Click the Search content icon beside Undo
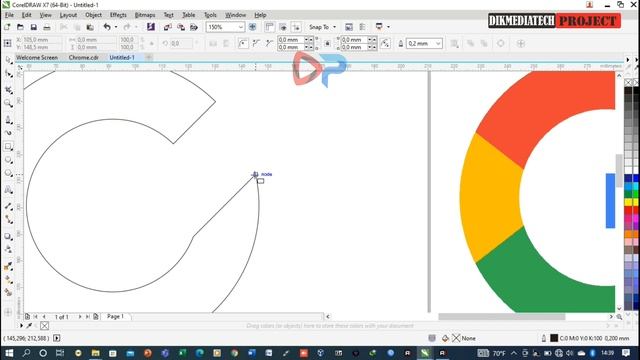Image resolution: width=640 pixels, height=360 pixels. pyautogui.click(x=151, y=27)
